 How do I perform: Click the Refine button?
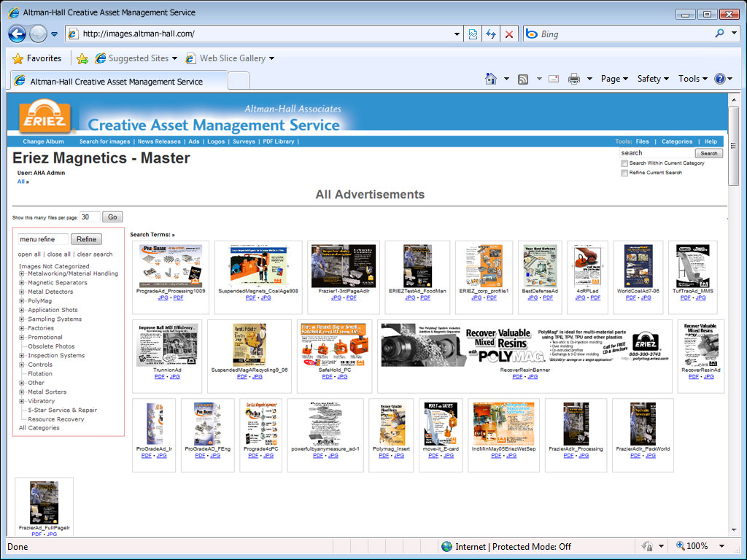pyautogui.click(x=86, y=239)
